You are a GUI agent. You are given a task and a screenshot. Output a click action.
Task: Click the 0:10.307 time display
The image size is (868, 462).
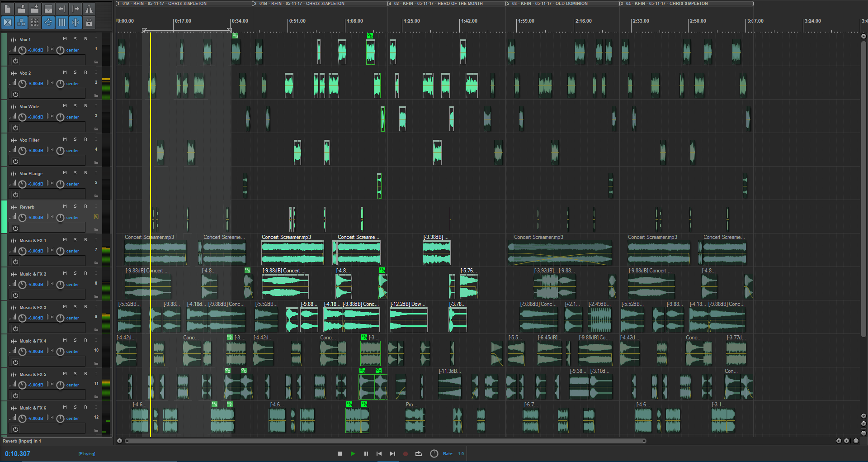tap(18, 454)
